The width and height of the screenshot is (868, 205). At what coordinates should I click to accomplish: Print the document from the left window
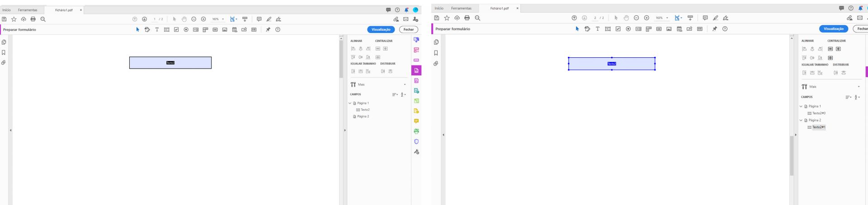point(33,19)
